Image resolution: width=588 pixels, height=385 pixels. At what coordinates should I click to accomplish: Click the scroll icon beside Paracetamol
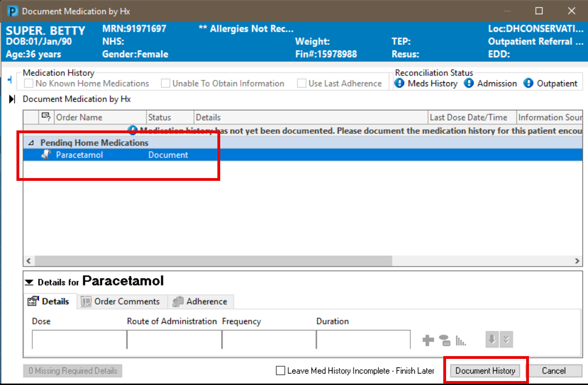(47, 155)
